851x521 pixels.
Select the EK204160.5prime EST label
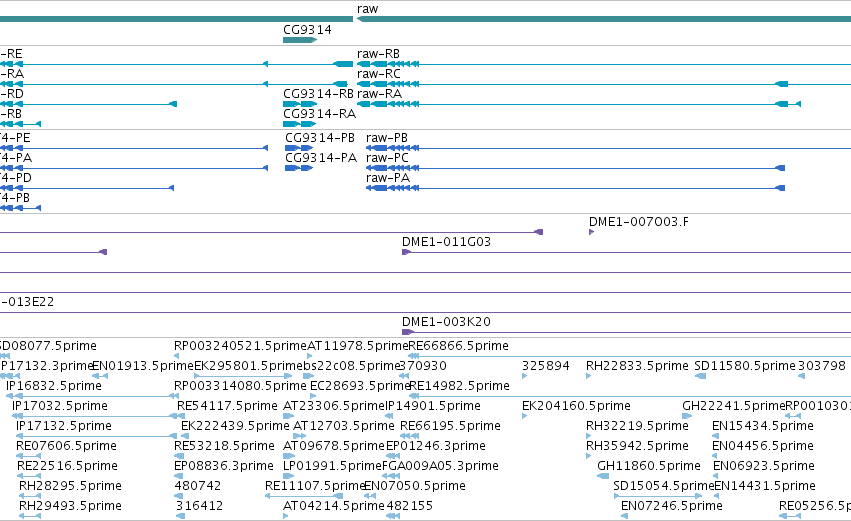(x=576, y=406)
